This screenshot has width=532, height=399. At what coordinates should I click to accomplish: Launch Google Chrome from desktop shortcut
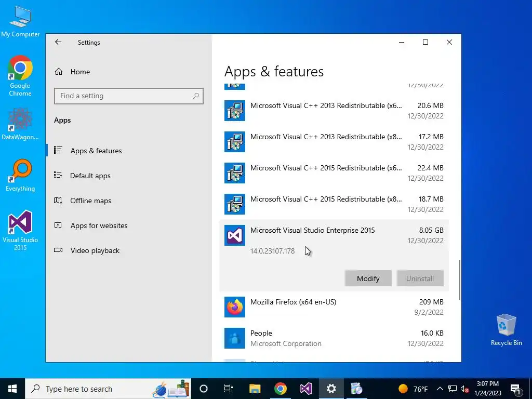(20, 76)
